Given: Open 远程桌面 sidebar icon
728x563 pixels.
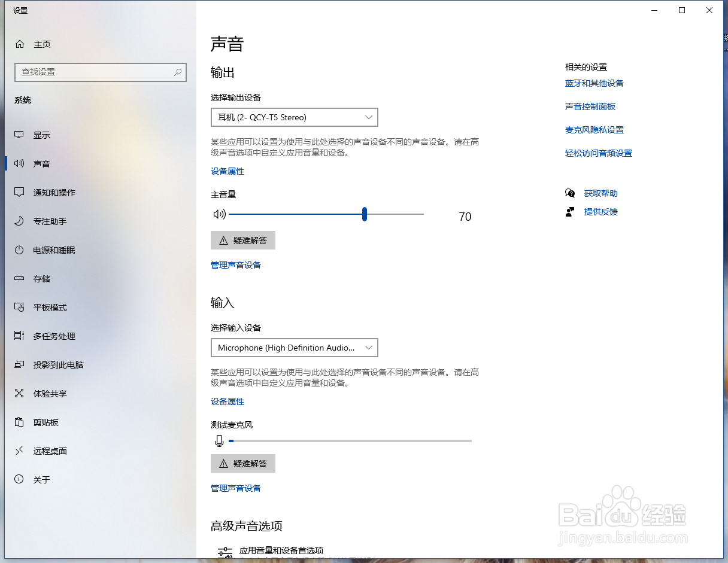Looking at the screenshot, I should (19, 451).
